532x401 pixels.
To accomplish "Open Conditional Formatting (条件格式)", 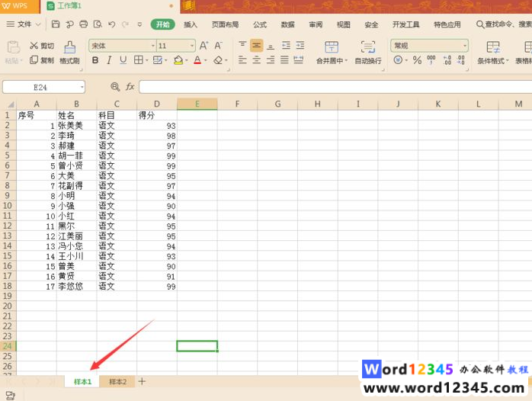I will point(492,53).
